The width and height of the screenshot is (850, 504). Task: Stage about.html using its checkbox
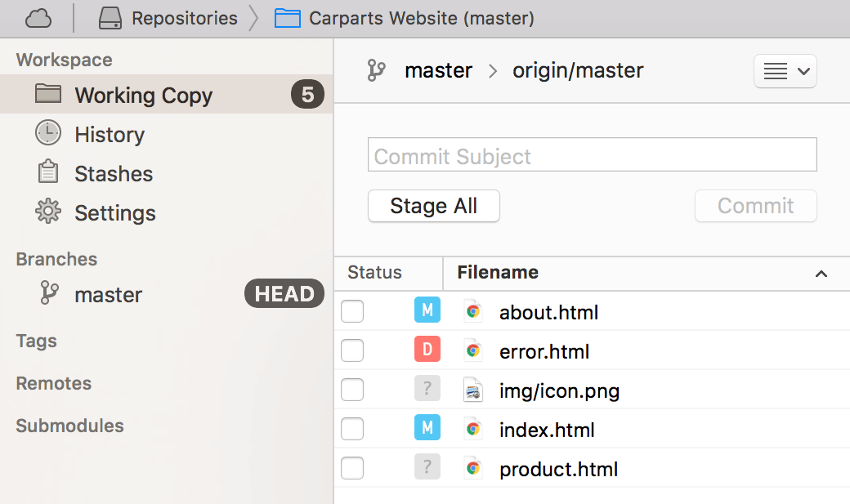352,311
